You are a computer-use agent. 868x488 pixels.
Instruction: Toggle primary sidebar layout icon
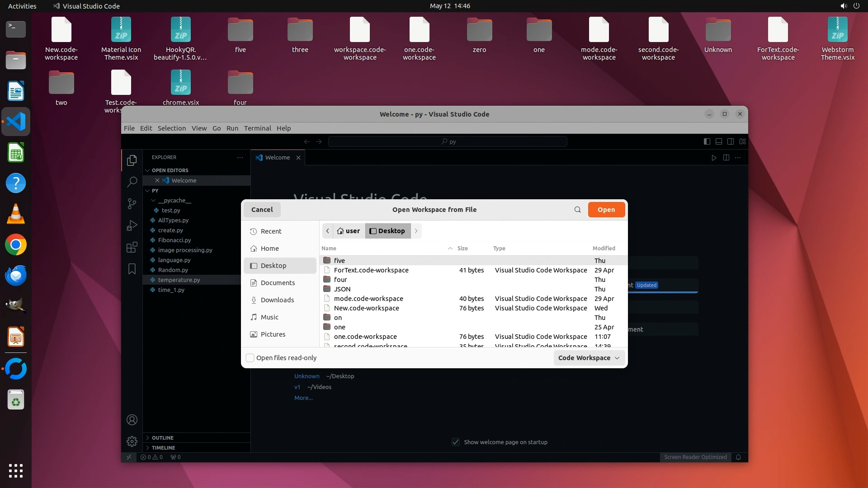[707, 141]
